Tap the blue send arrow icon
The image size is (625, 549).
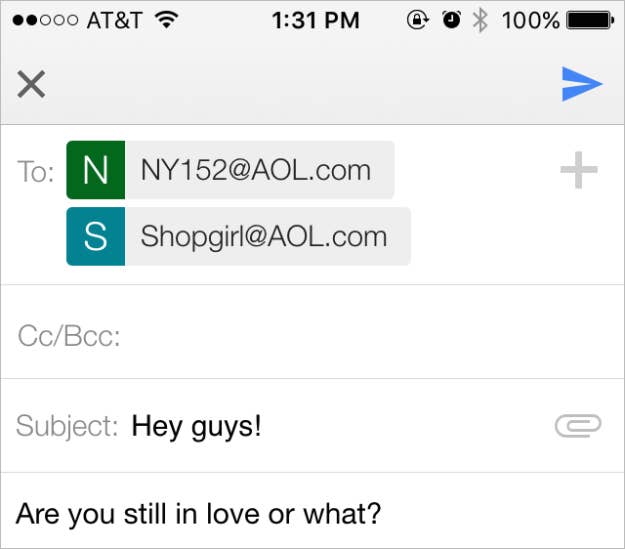pos(582,84)
